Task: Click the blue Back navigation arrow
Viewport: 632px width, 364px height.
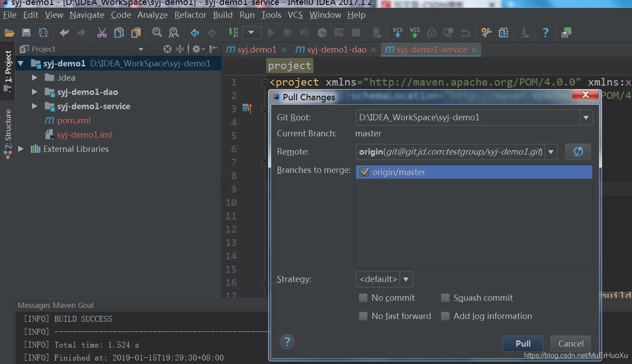Action: (x=195, y=33)
